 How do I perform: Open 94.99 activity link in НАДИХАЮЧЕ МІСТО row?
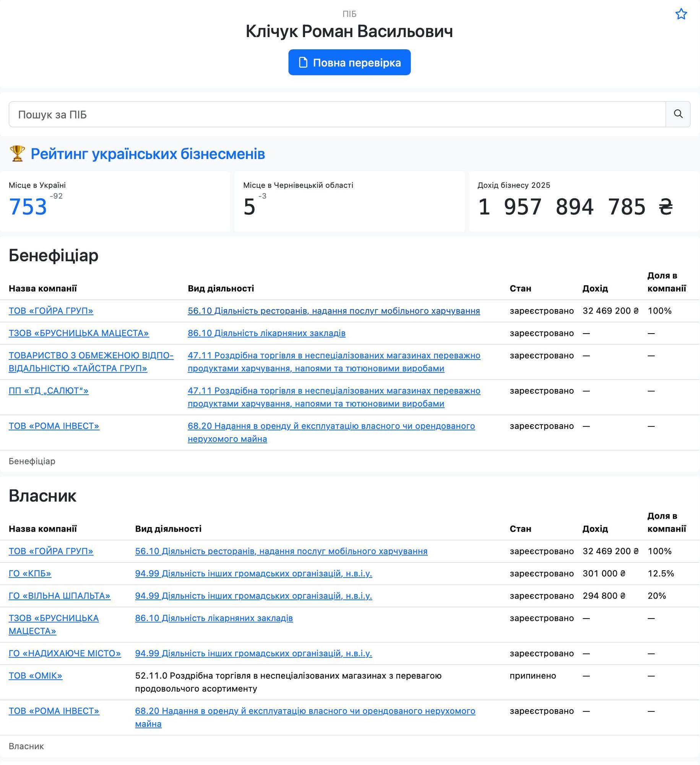(253, 653)
